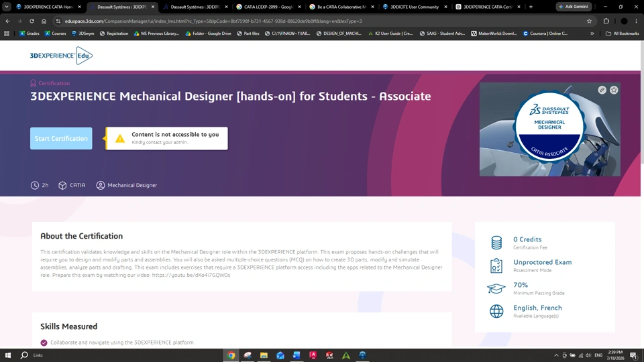Copy link icon on certification badge image
This screenshot has height=362, width=644.
pyautogui.click(x=602, y=90)
